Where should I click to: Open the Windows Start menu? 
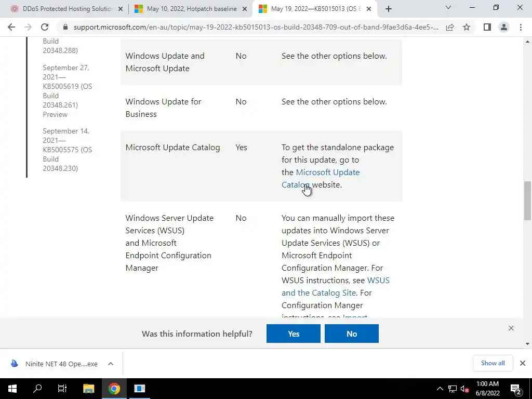[x=12, y=389]
